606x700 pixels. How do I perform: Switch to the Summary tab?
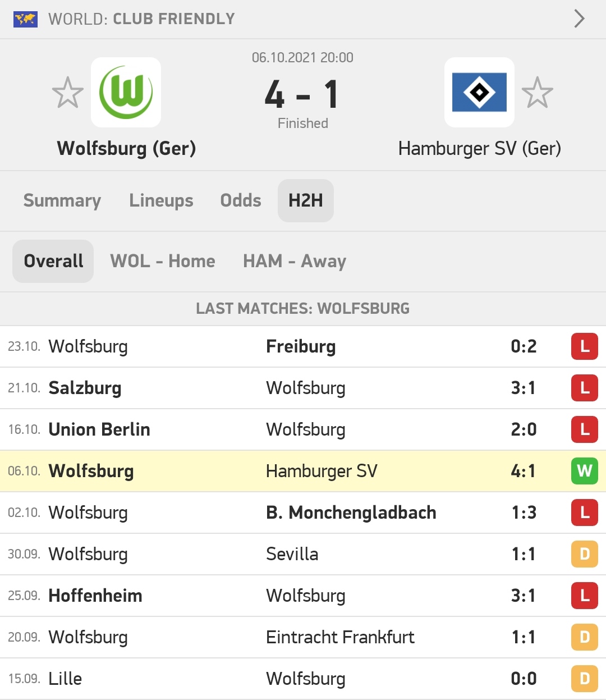coord(62,200)
